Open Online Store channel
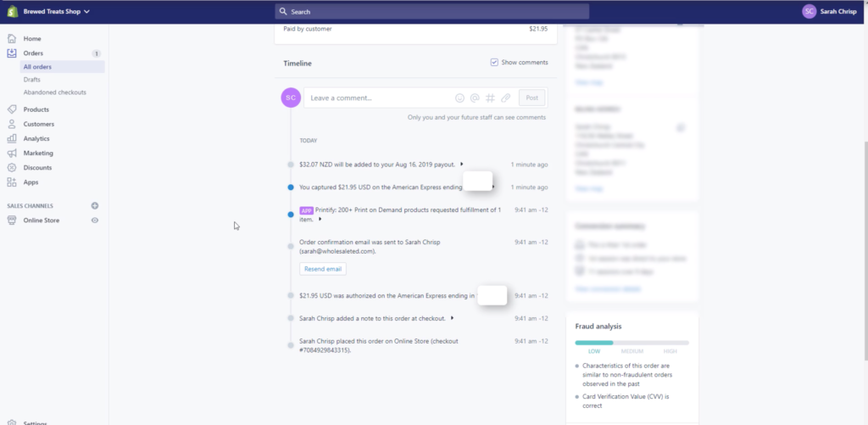Screen dimensions: 868x425 (42, 221)
